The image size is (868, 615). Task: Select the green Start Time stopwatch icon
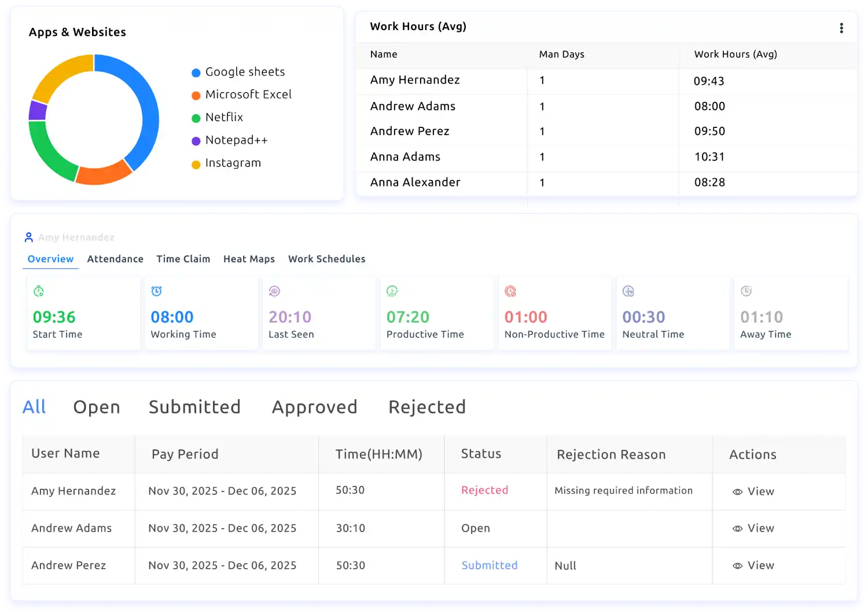(38, 291)
